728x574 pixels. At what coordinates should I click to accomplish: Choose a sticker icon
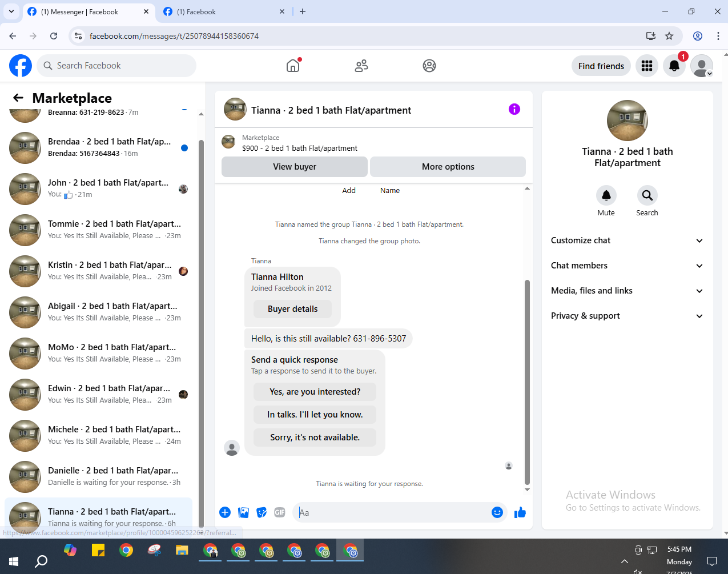[x=262, y=512]
